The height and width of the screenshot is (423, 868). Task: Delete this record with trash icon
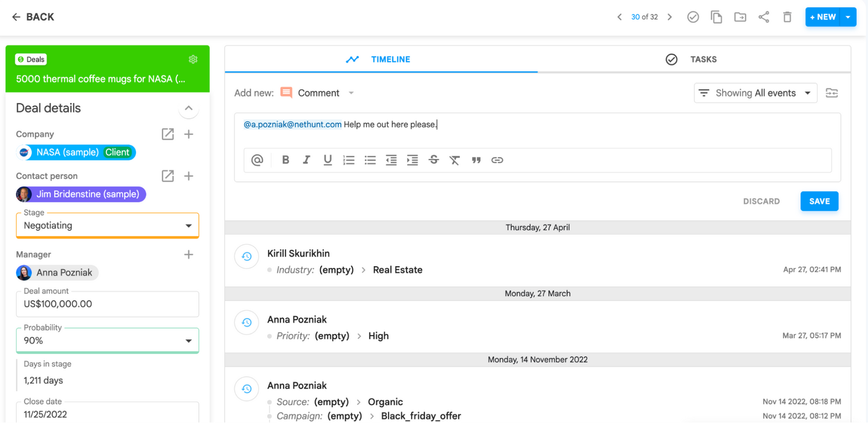(787, 17)
